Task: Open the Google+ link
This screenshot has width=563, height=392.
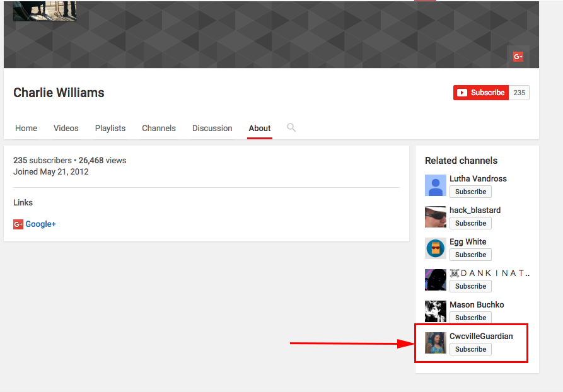Action: click(x=40, y=224)
